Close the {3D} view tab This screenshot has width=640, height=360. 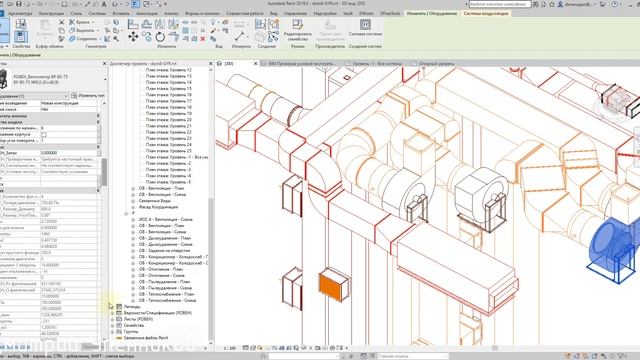pos(256,64)
